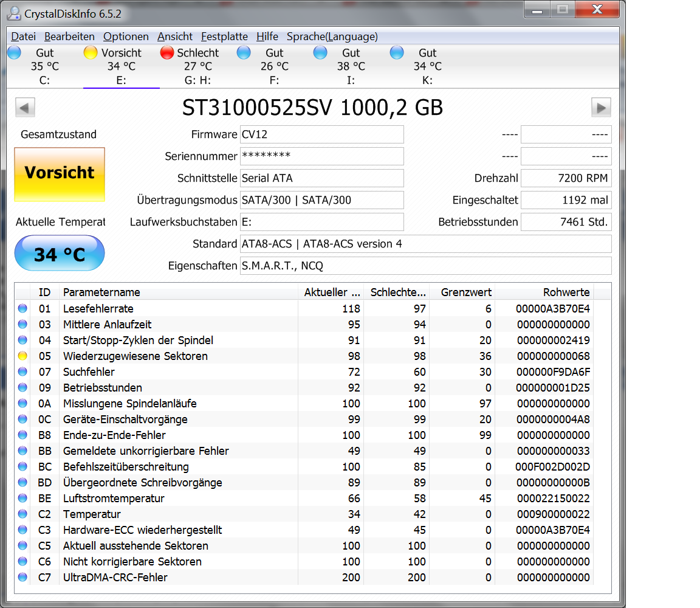Click the 34 °C temperature button
This screenshot has height=608, width=700.
60,254
